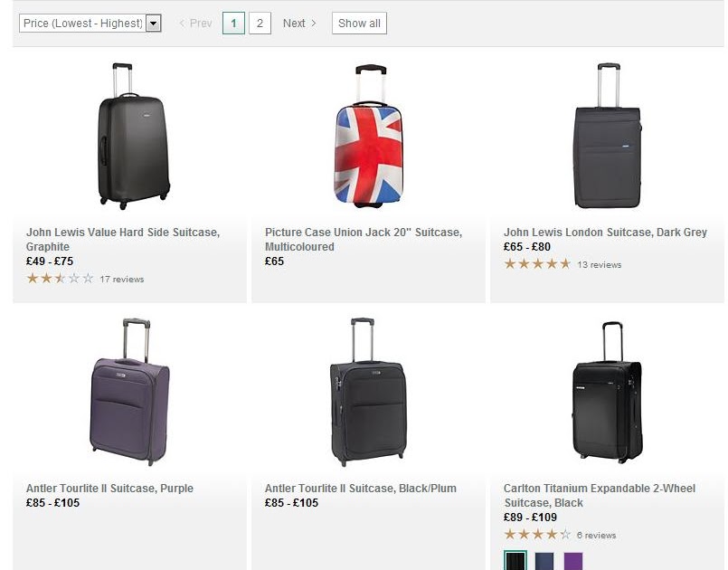Go to results page 2
This screenshot has height=570, width=728.
[x=260, y=24]
